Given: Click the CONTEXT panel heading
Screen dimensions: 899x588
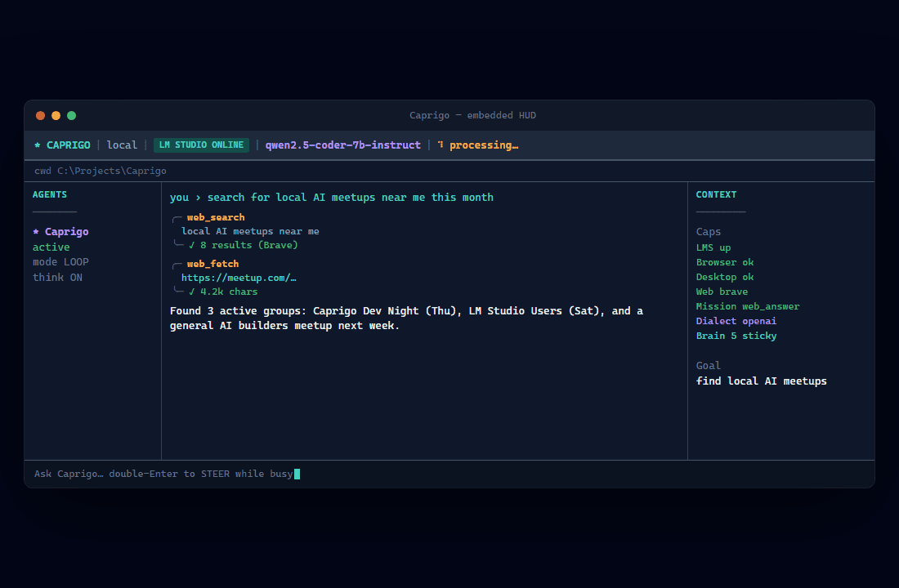Looking at the screenshot, I should [716, 195].
